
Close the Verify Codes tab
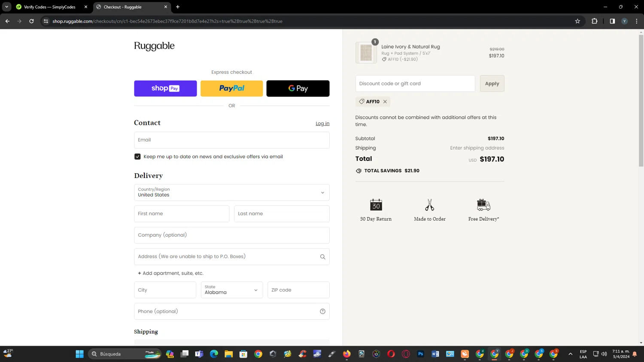[85, 7]
